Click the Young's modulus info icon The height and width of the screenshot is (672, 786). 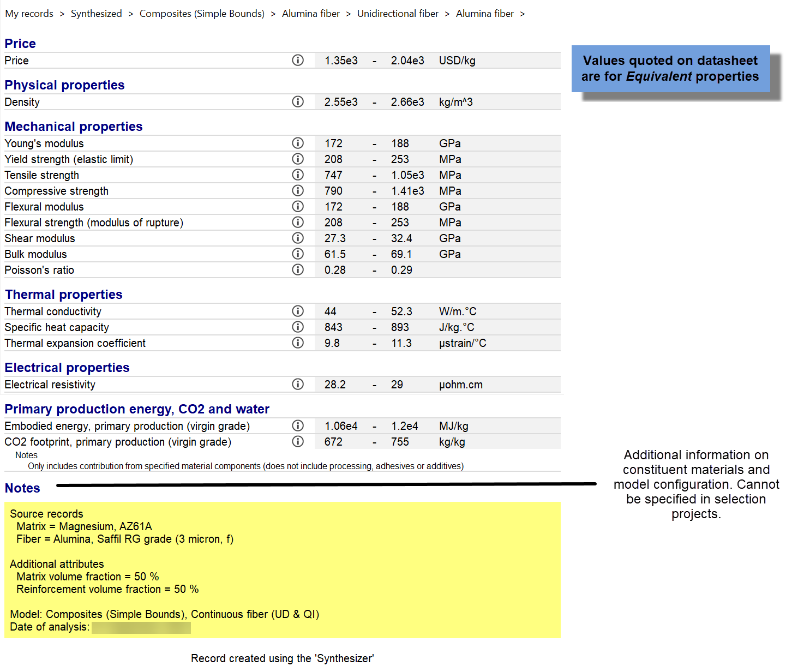pos(298,143)
